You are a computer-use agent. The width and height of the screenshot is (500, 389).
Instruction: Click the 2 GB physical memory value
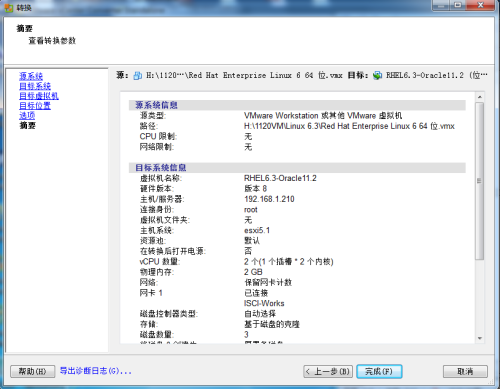tap(253, 272)
